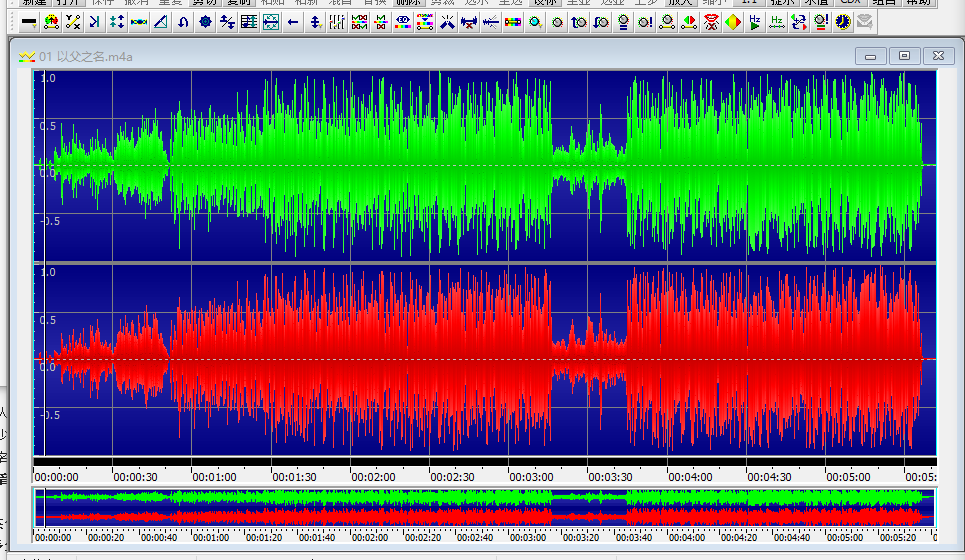Open the Resample Hz icon
Screen dimensions: 965x560
(x=777, y=21)
